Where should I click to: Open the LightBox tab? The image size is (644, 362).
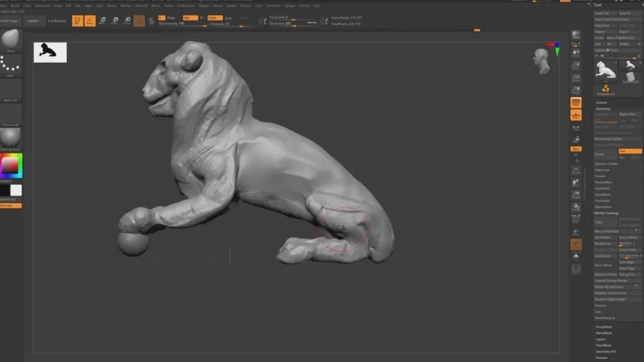pos(33,21)
